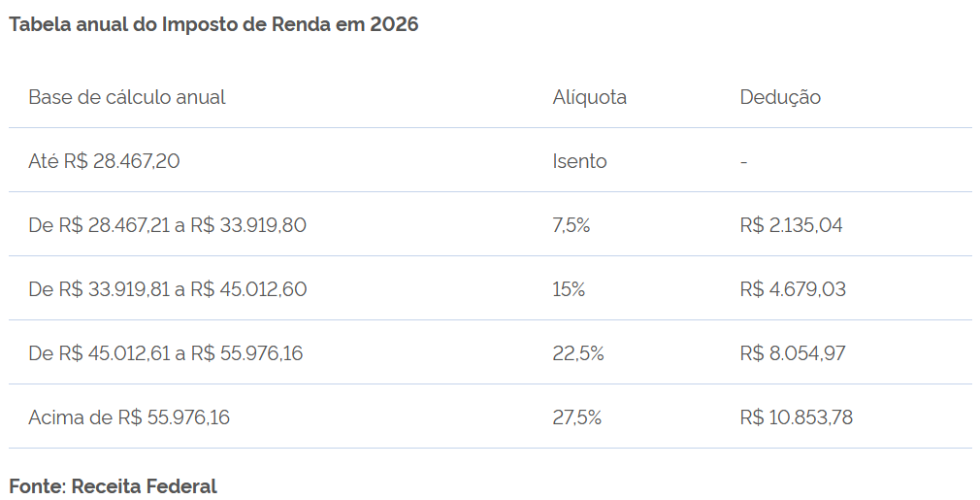This screenshot has height=500, width=980.
Task: Select the 'De R$ 33.919,81 a R$ 45.012,60' cell
Action: point(168,289)
